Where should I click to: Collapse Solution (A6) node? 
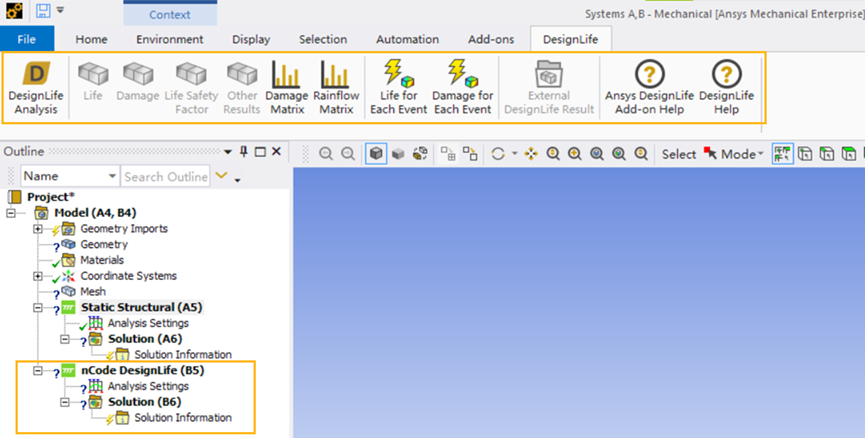pos(65,339)
